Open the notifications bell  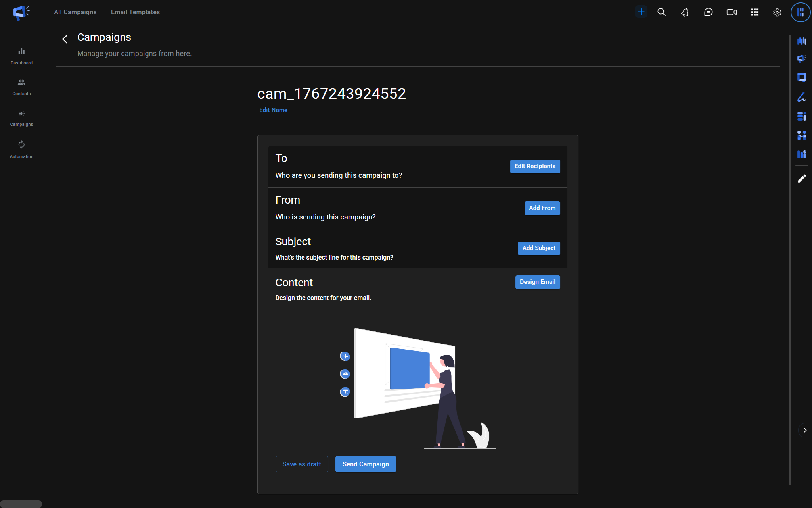[x=685, y=12]
